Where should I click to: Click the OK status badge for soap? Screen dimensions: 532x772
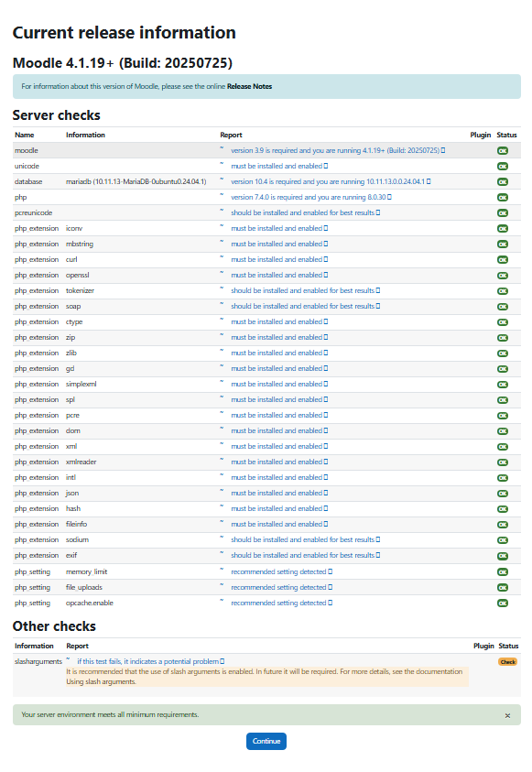point(503,307)
